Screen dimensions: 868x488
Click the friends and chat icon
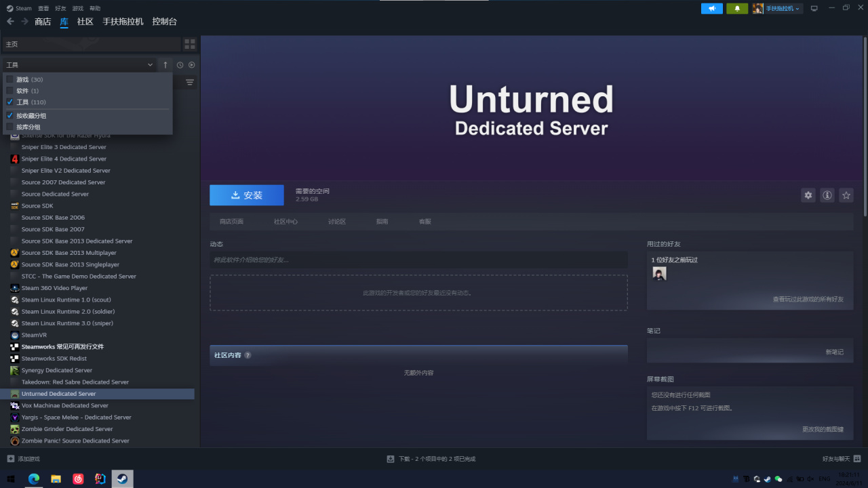pos(857,459)
